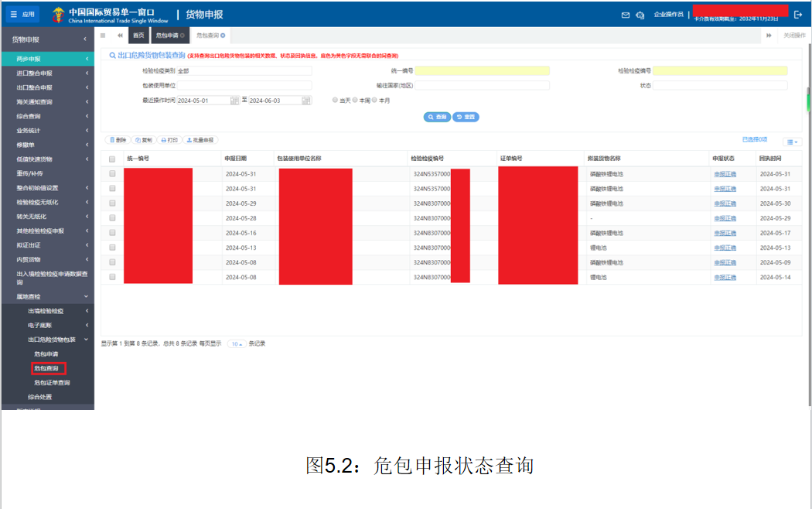Close the 危包查询 tab with its X icon
This screenshot has height=509, width=812.
pyautogui.click(x=223, y=36)
